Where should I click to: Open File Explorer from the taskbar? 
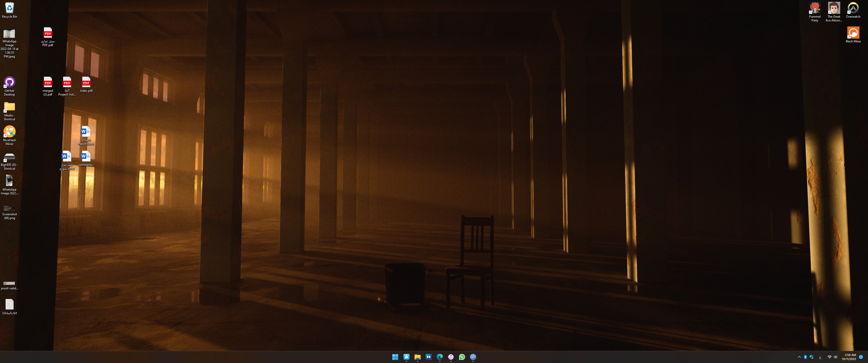[x=418, y=357]
